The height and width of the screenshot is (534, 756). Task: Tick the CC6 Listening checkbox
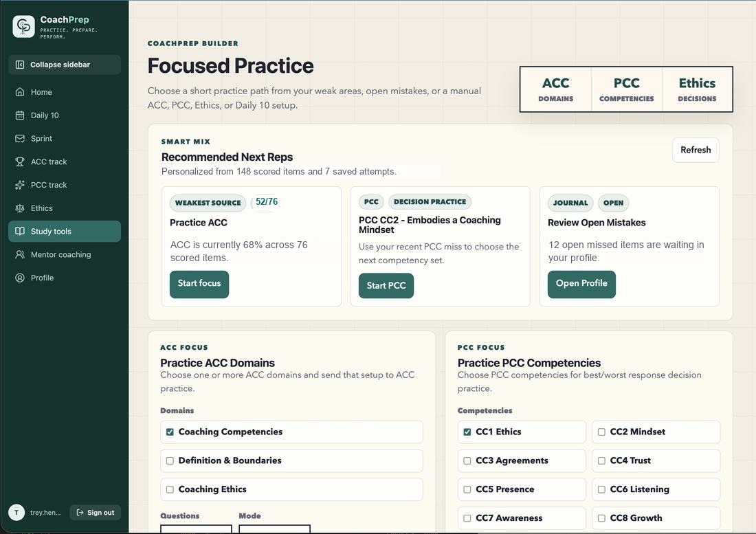(601, 489)
